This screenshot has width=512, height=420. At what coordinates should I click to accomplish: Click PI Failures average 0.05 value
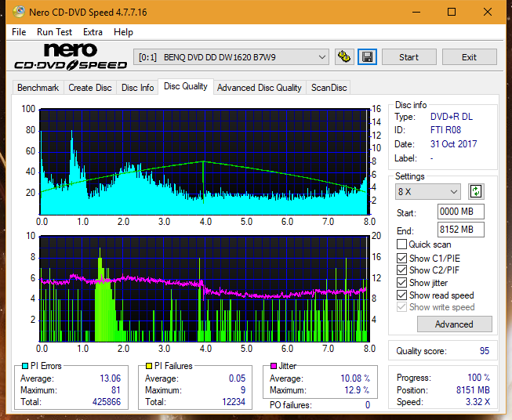point(237,378)
